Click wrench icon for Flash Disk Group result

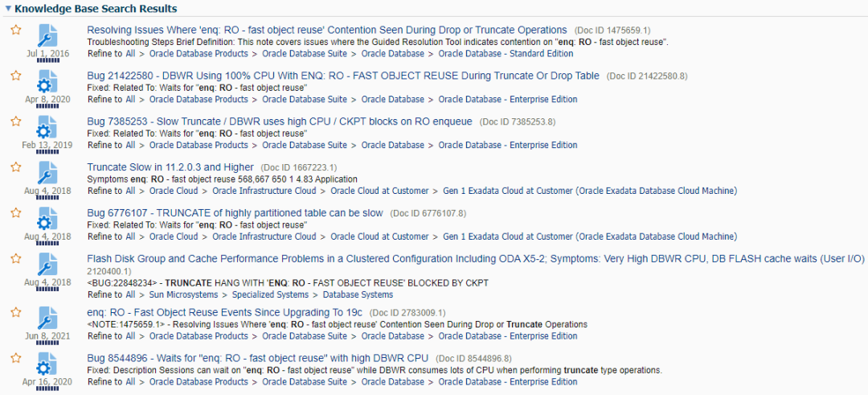tap(47, 265)
